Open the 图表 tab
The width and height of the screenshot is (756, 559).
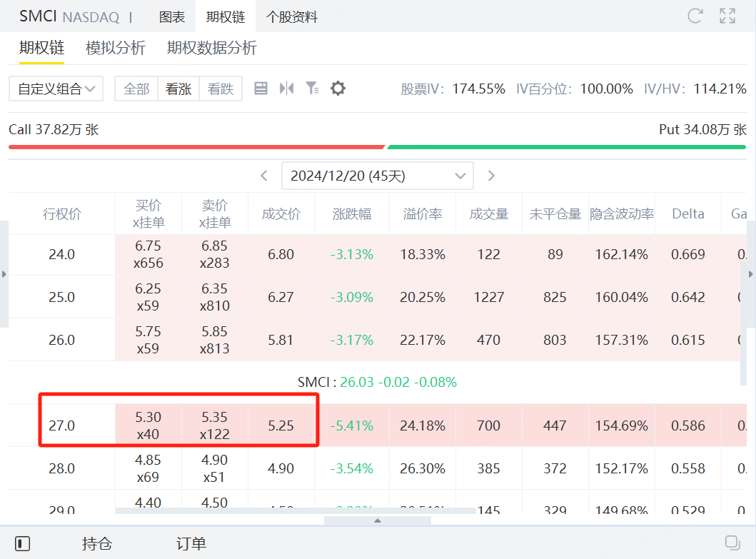coord(172,17)
